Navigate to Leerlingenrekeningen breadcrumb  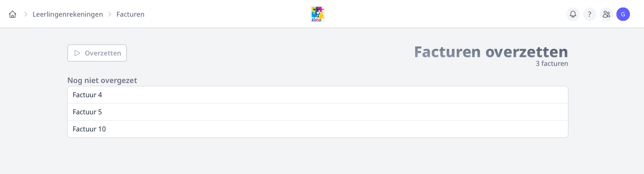(x=68, y=14)
